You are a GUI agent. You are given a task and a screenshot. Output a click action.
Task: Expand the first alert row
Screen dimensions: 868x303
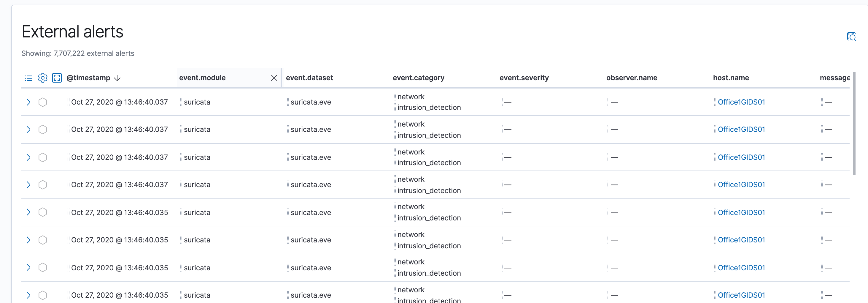(28, 102)
